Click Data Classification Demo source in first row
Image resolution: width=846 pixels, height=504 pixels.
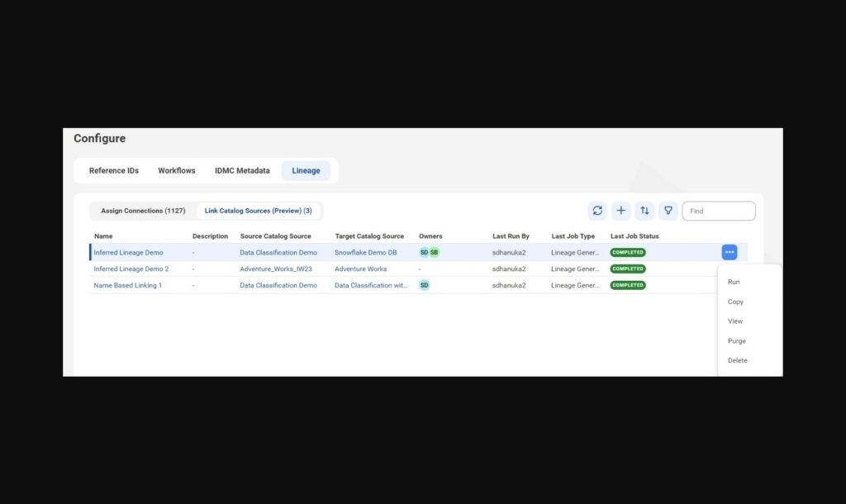tap(278, 253)
